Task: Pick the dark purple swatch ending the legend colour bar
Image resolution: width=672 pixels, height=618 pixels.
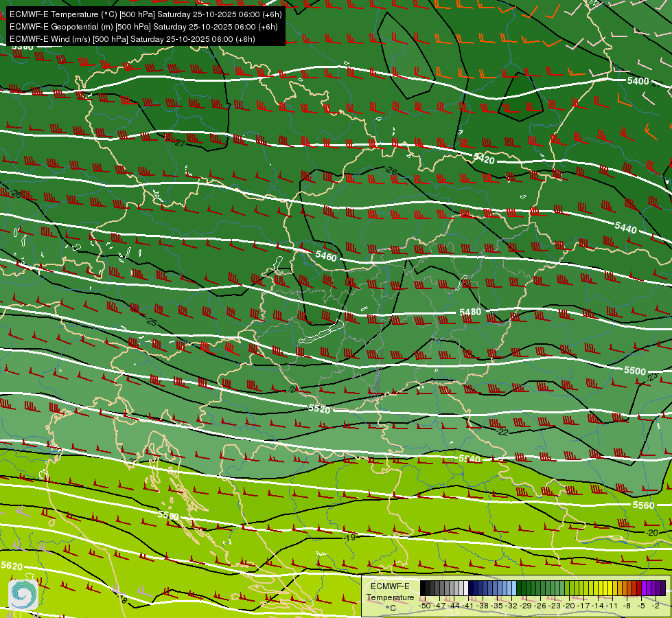Action: 664,588
